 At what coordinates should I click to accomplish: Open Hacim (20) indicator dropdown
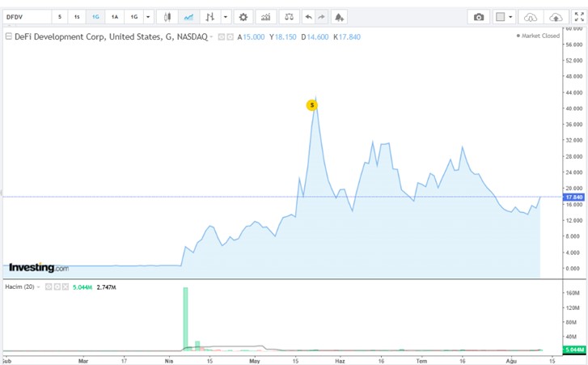click(38, 287)
